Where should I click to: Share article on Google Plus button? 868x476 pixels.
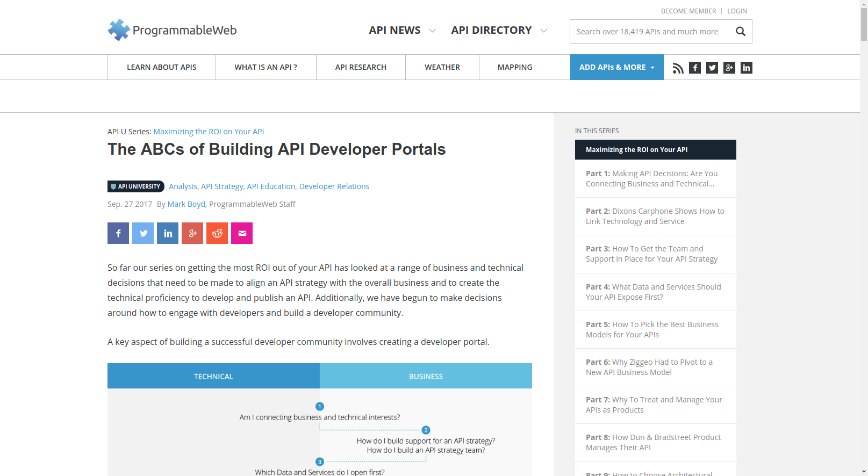(192, 233)
